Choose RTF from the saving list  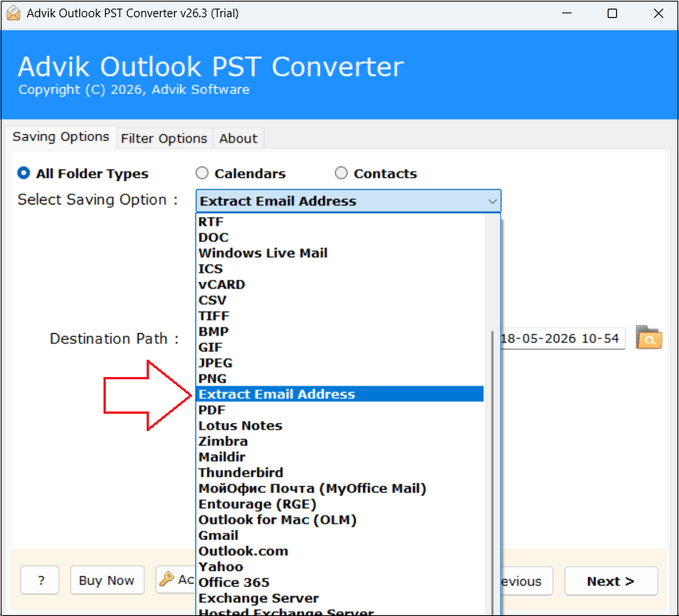pyautogui.click(x=340, y=222)
